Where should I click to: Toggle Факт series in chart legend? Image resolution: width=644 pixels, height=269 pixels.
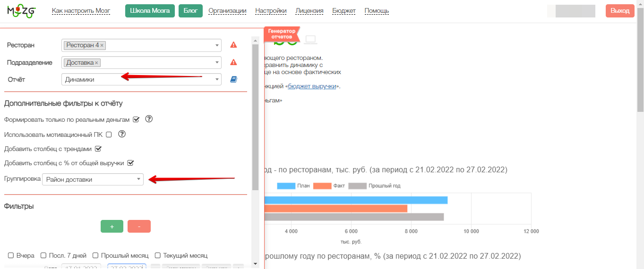click(x=329, y=185)
